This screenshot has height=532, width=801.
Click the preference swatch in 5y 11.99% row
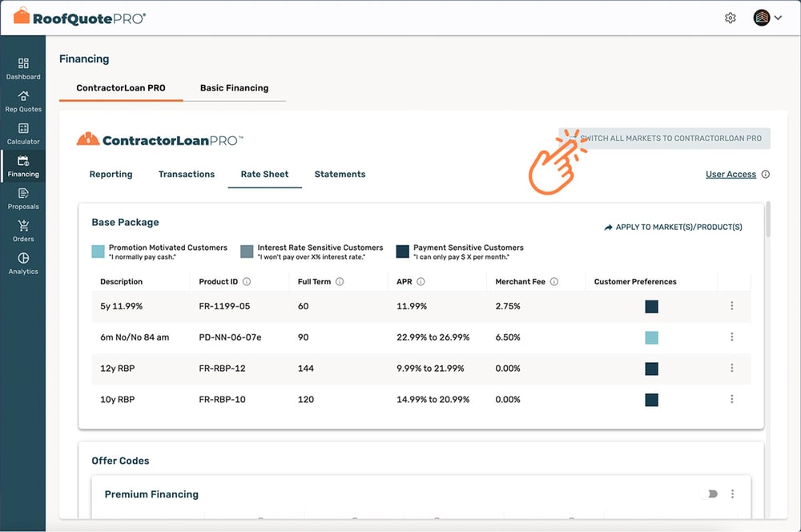[x=652, y=307]
